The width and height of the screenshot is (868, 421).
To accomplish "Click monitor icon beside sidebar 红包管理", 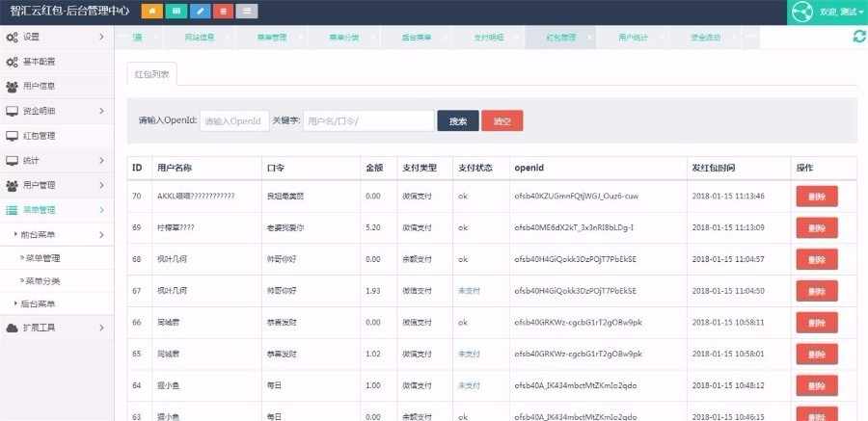I will (12, 136).
